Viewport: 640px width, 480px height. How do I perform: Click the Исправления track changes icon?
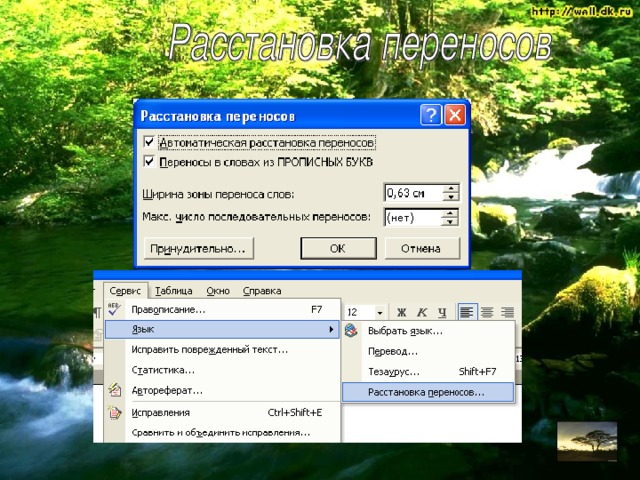pos(115,412)
